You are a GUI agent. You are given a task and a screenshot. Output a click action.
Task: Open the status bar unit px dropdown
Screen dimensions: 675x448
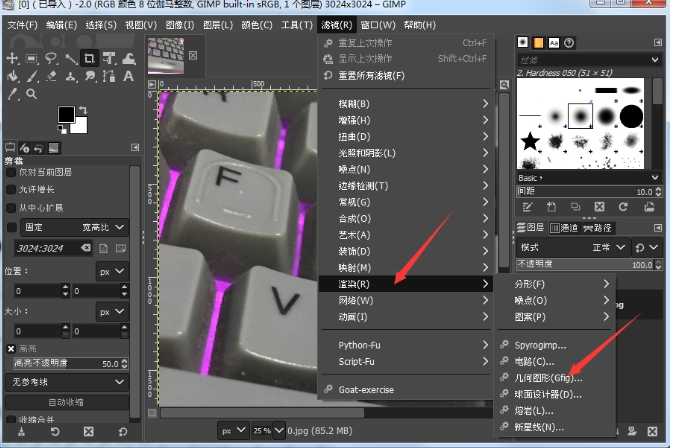(x=233, y=430)
